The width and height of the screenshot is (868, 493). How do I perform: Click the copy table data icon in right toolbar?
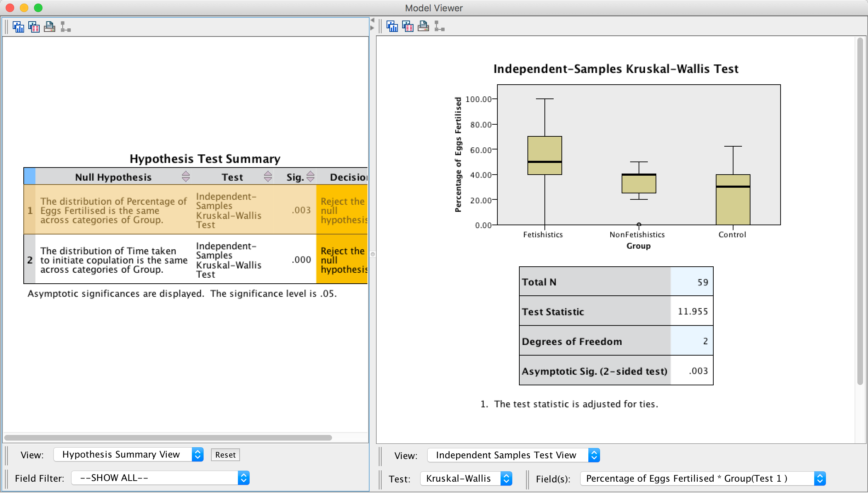point(407,26)
